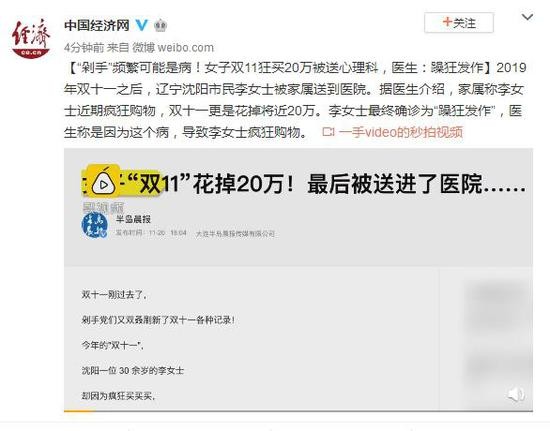Open the 半岛晨报 publisher name

click(x=133, y=219)
